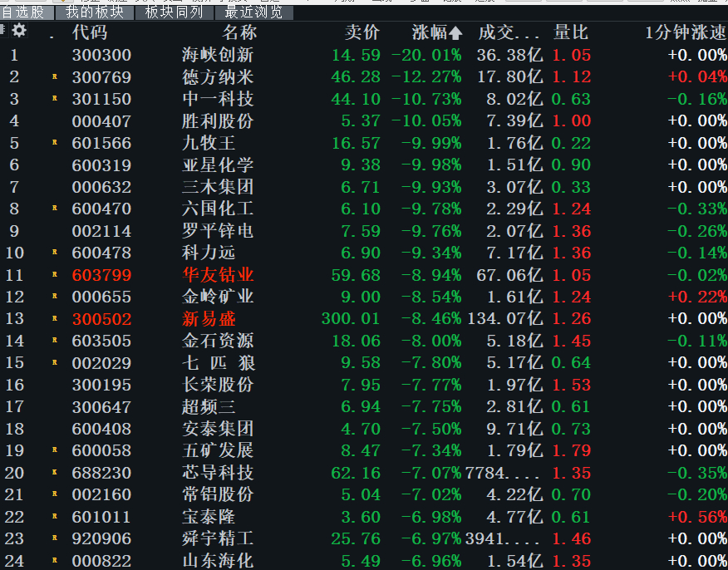Select highlighted stock 新易盛

pyautogui.click(x=364, y=318)
